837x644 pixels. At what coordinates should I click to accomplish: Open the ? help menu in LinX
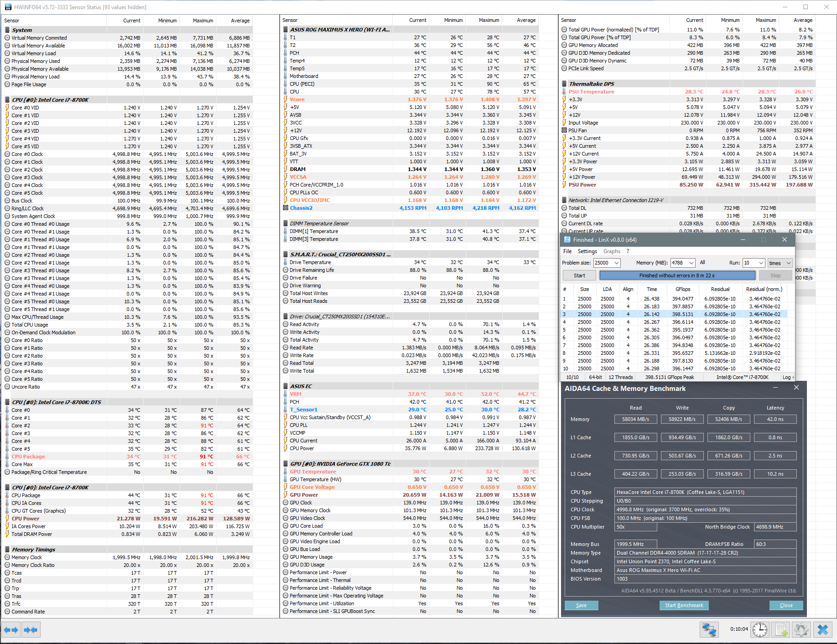point(628,251)
